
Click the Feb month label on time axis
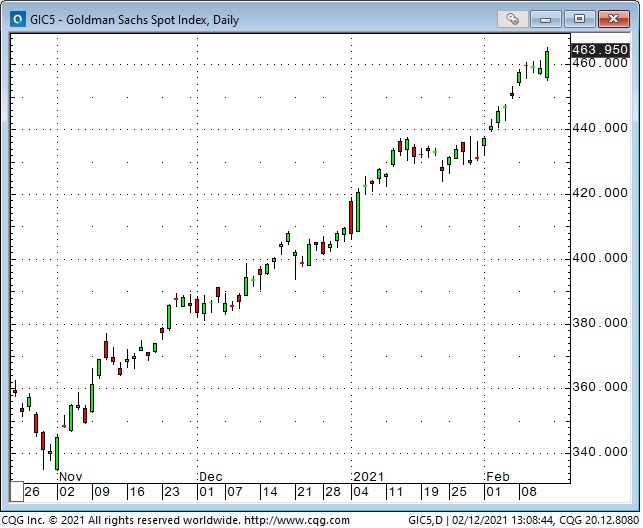[498, 476]
